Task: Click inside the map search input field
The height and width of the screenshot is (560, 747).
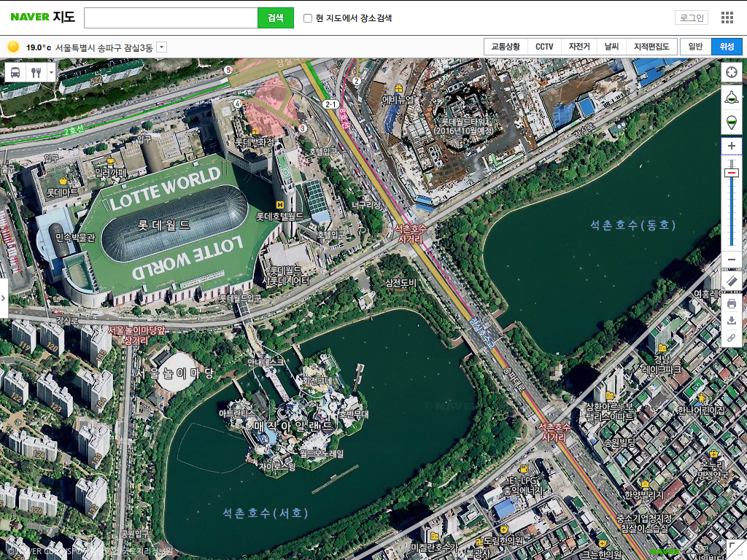Action: pyautogui.click(x=171, y=17)
